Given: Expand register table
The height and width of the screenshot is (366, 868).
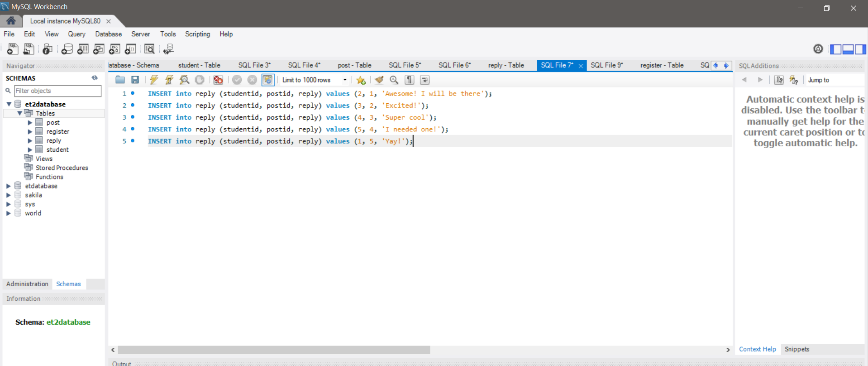Looking at the screenshot, I should 30,131.
